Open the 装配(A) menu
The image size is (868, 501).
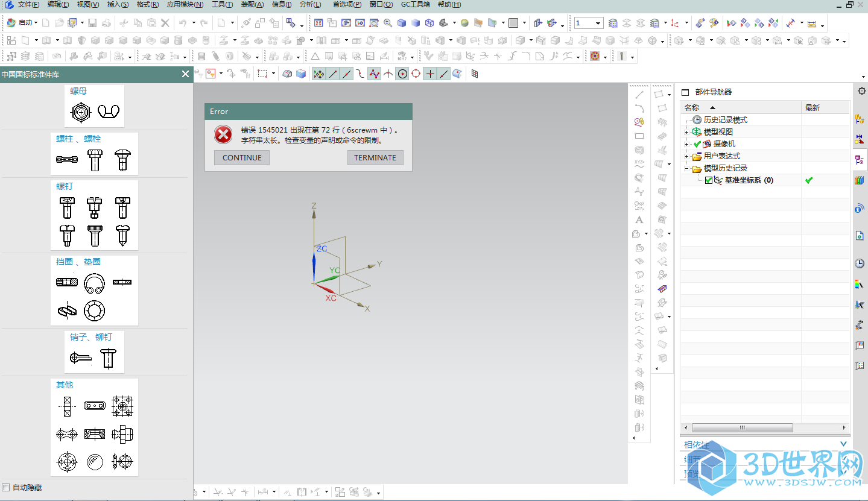pos(252,4)
